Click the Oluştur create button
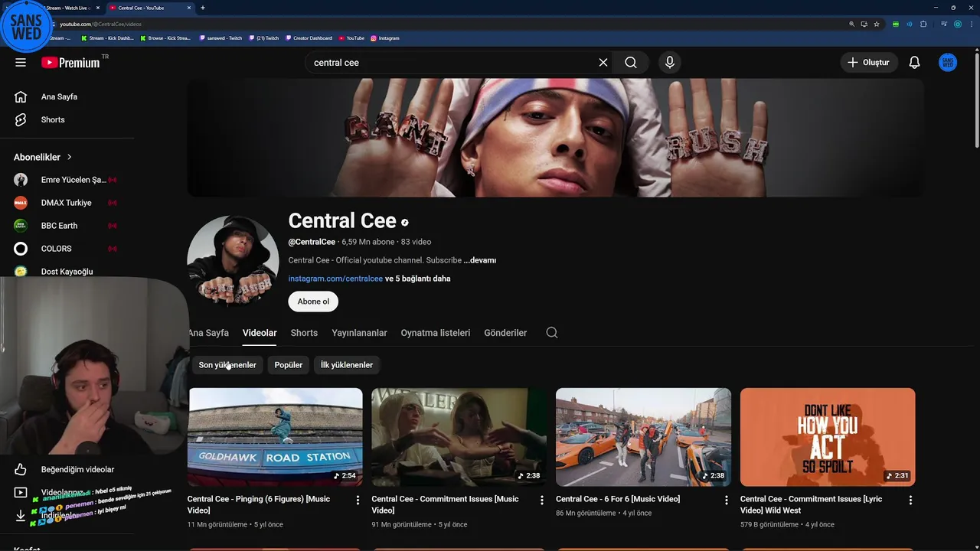Image resolution: width=980 pixels, height=551 pixels. [868, 63]
